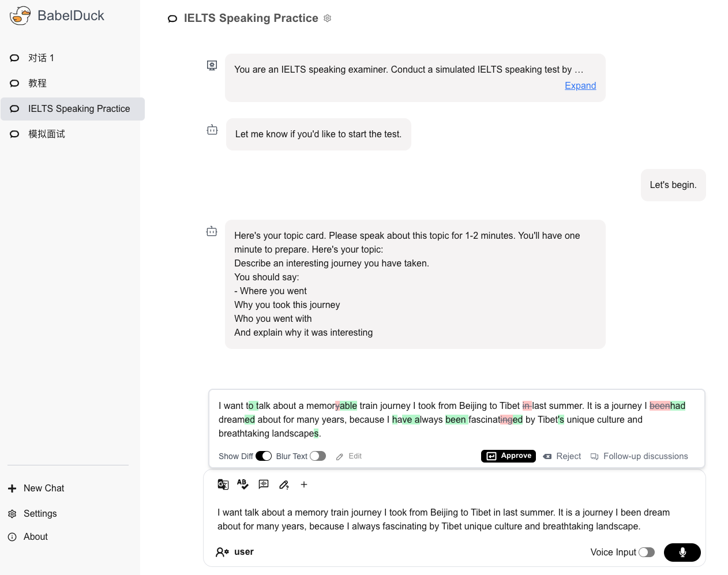Open chat settings gear beside the title
The image size is (728, 575).
point(328,18)
